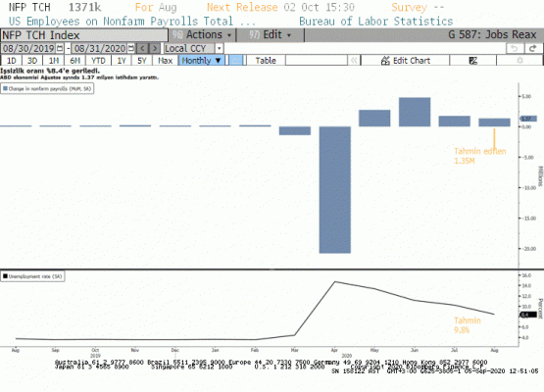Viewport: 544px width, 392px height.
Task: Select the Max range tab
Action: tap(165, 61)
